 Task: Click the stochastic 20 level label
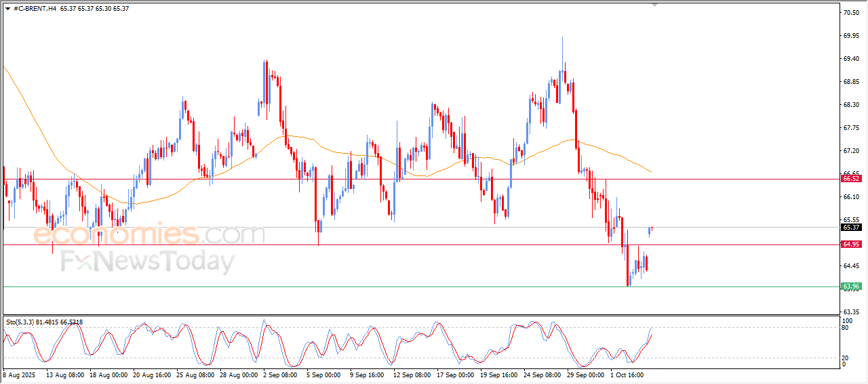point(845,358)
